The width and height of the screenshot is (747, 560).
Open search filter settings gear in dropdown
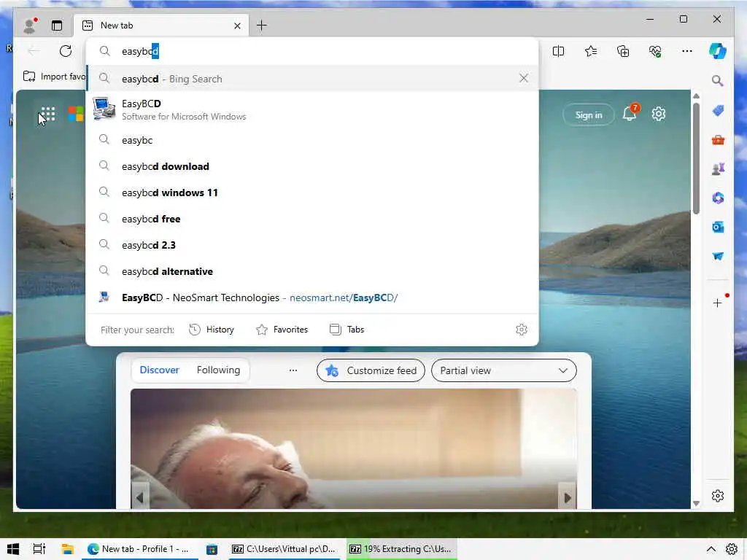tap(522, 330)
